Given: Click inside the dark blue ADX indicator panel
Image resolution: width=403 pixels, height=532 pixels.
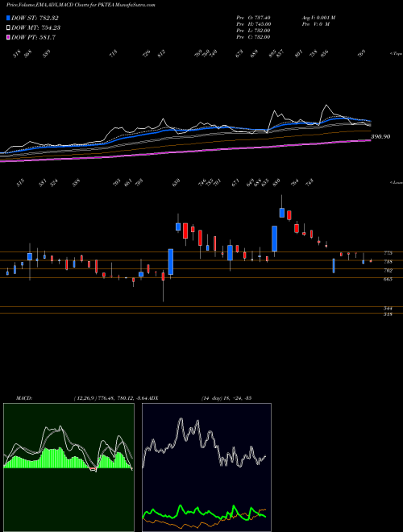Looking at the screenshot, I should point(206,468).
